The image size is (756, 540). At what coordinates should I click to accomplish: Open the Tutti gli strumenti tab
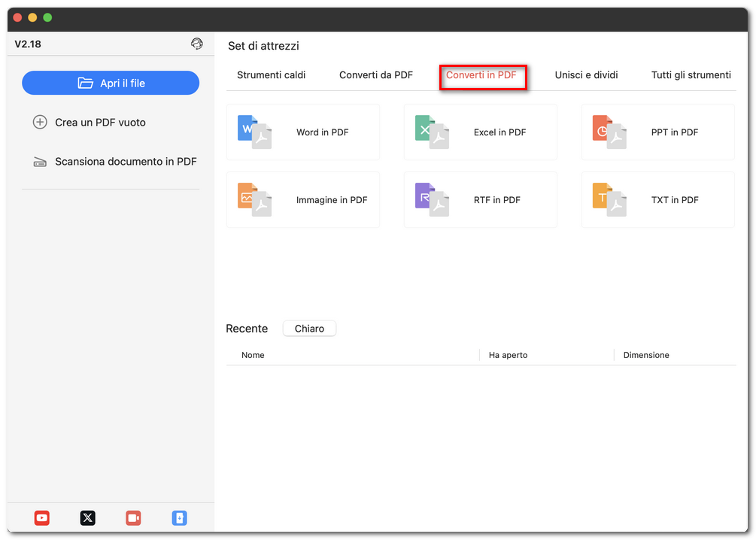click(690, 74)
